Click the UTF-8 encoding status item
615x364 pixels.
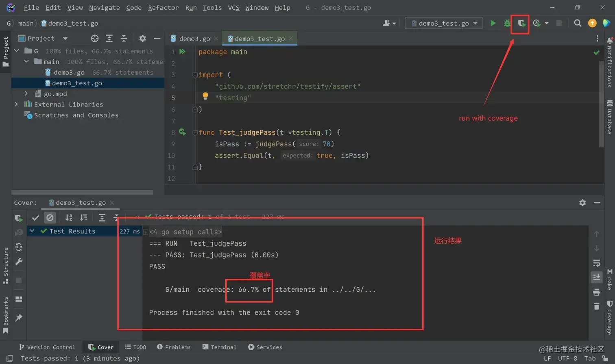tap(567, 358)
